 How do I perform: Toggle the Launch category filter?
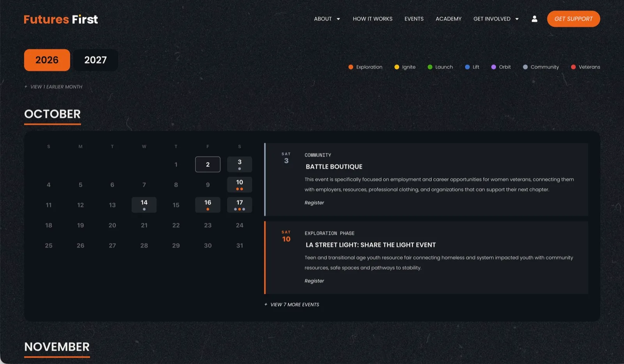pos(440,67)
